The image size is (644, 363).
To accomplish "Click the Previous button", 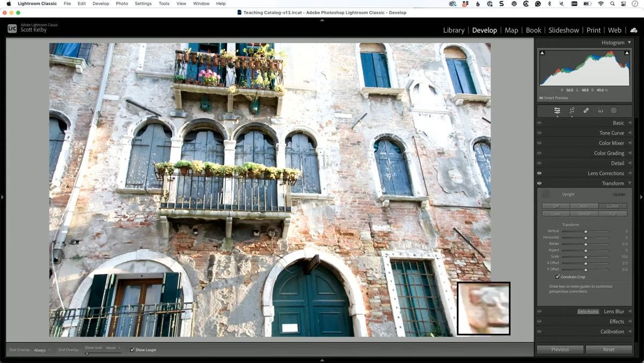I will pyautogui.click(x=560, y=350).
